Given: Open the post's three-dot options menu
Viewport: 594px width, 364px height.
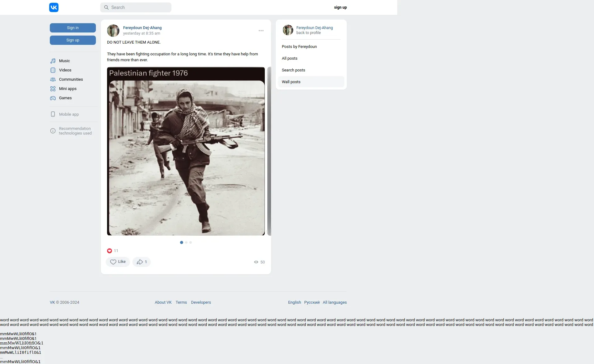Looking at the screenshot, I should 261,31.
